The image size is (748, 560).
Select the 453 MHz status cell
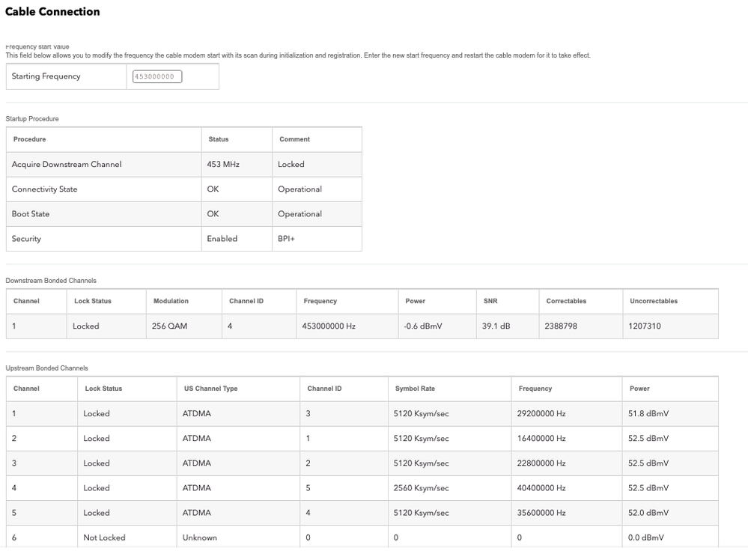(x=223, y=164)
